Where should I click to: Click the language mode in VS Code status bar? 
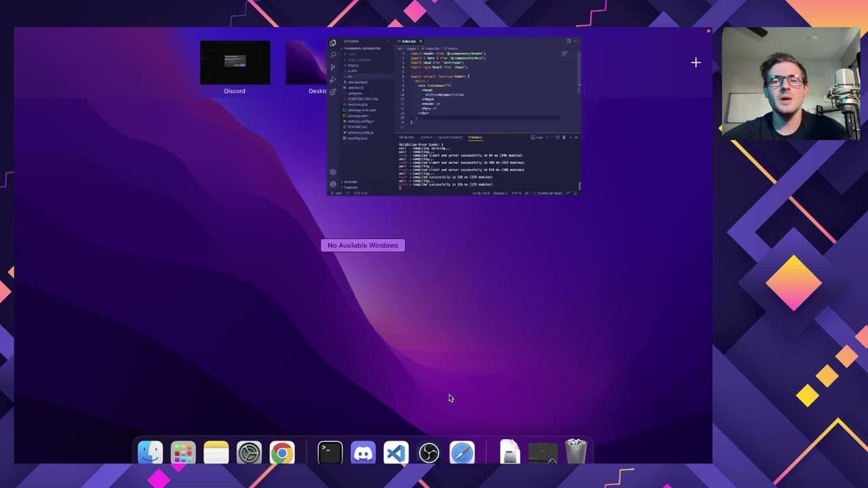[x=550, y=193]
